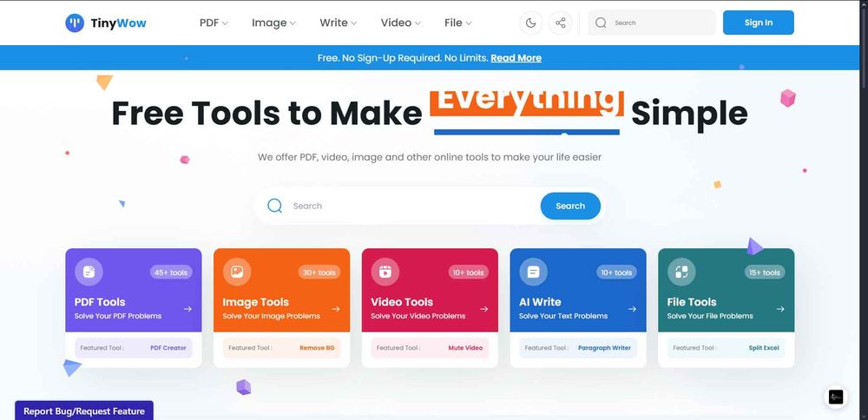Image resolution: width=868 pixels, height=420 pixels.
Task: Open the PDF Tools card title
Action: 100,302
